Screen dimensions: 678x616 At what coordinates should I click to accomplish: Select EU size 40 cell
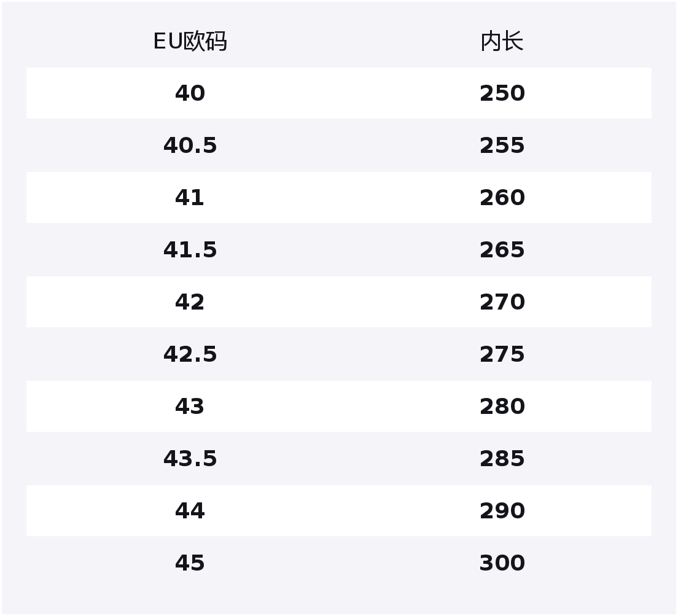pyautogui.click(x=190, y=93)
